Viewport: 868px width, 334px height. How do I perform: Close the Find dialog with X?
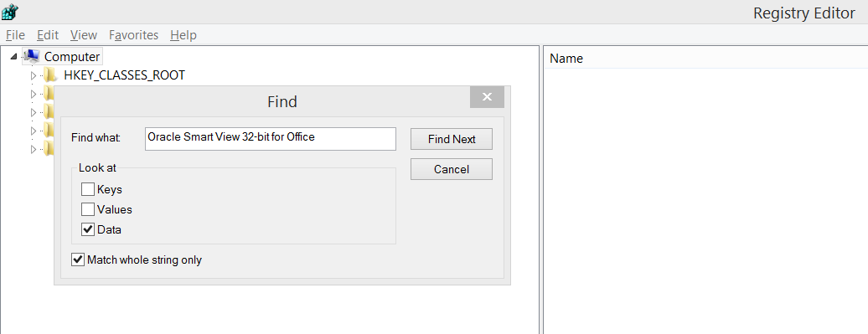click(487, 97)
